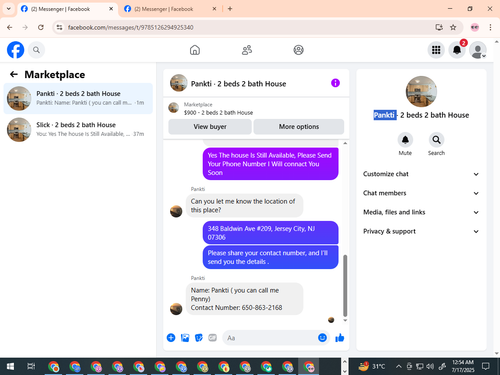Go back using Marketplace arrow

click(x=14, y=74)
